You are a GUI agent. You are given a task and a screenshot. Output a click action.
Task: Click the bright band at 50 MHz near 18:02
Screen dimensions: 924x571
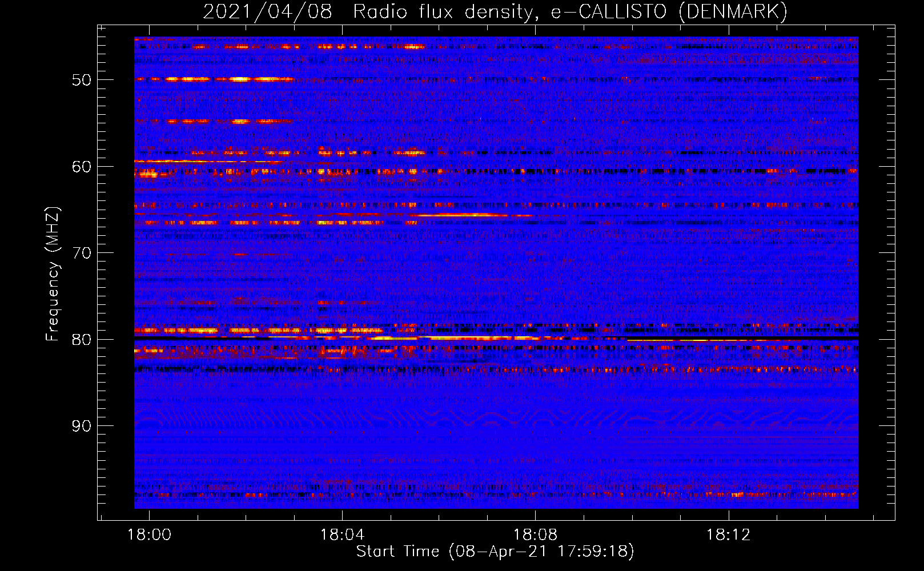240,79
